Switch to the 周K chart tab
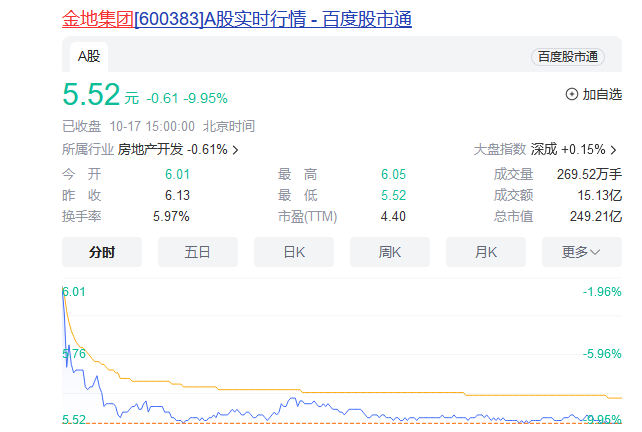The height and width of the screenshot is (432, 642). pos(390,252)
